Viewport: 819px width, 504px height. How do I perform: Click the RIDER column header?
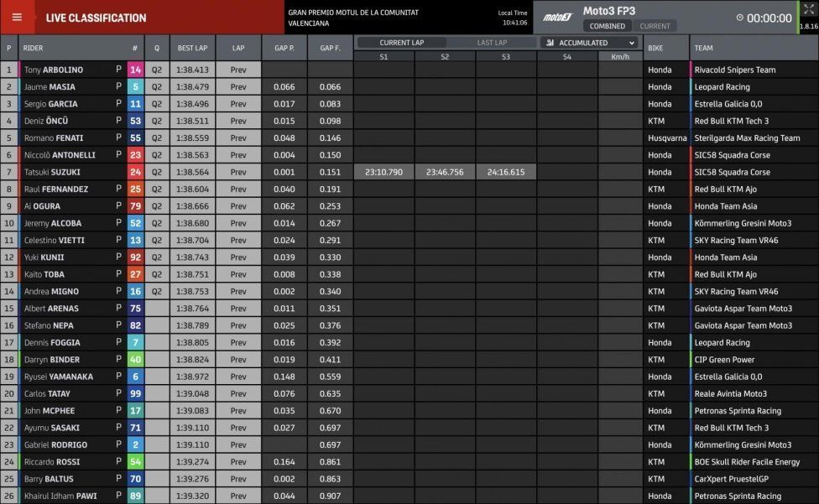pos(33,48)
